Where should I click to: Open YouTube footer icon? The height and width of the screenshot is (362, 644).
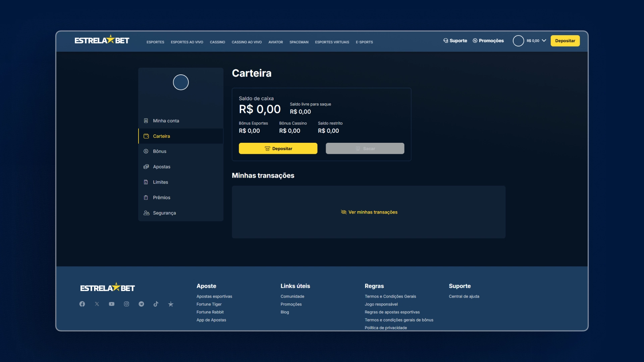112,304
